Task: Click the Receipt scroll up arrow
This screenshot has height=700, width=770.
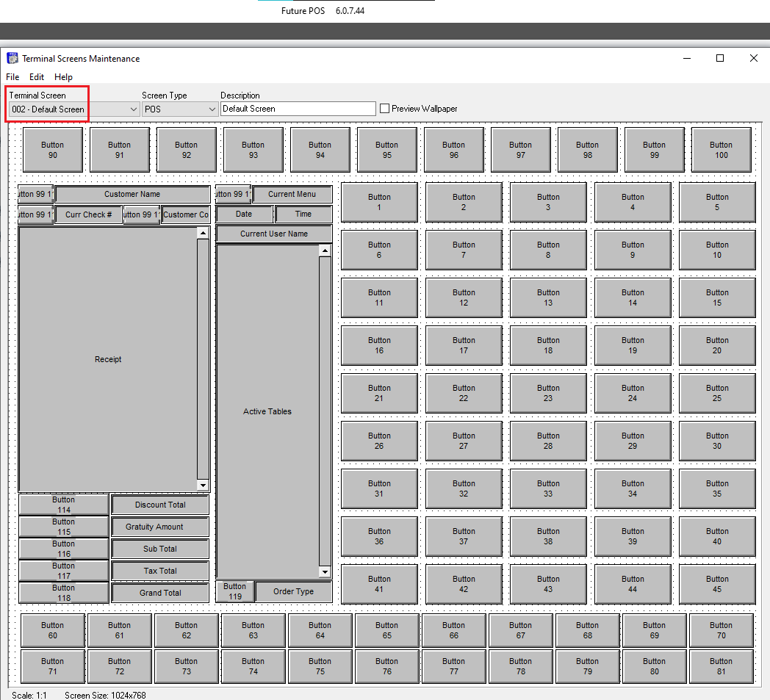Action: point(203,233)
